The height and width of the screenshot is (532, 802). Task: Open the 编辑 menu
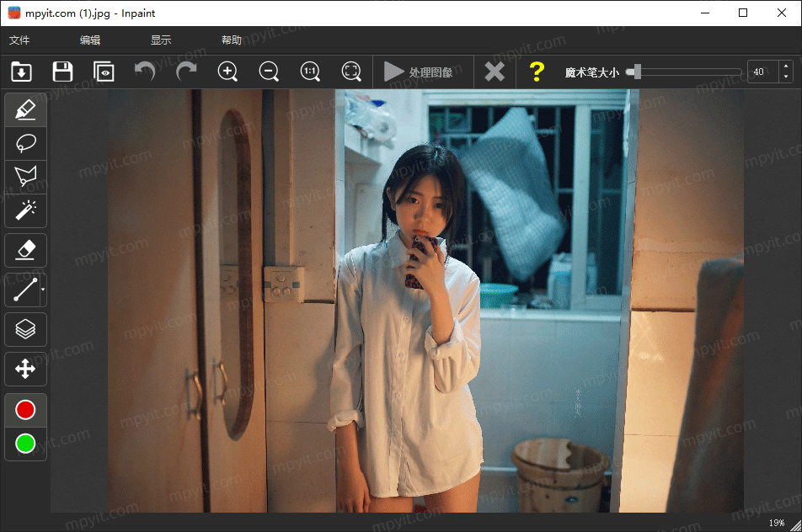tap(90, 40)
